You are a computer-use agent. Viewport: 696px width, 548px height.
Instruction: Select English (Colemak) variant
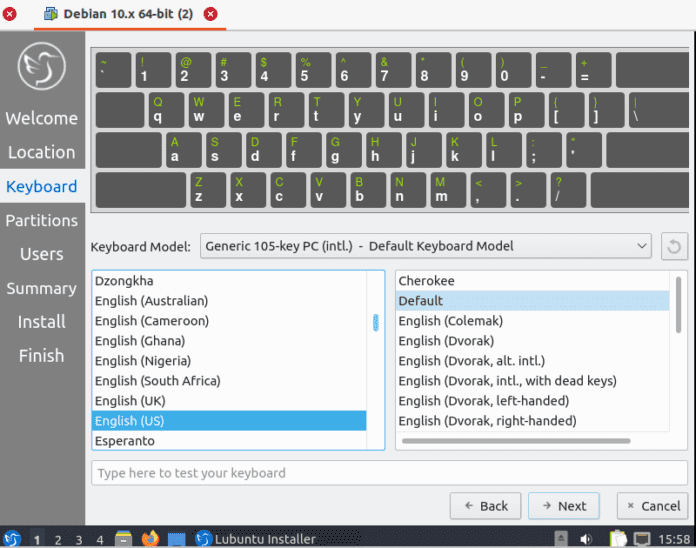pos(450,321)
